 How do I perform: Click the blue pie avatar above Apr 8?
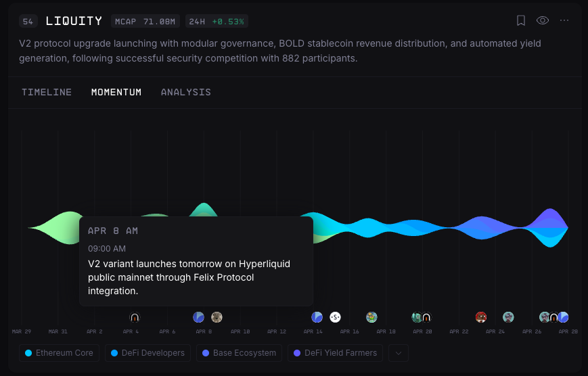(x=198, y=317)
